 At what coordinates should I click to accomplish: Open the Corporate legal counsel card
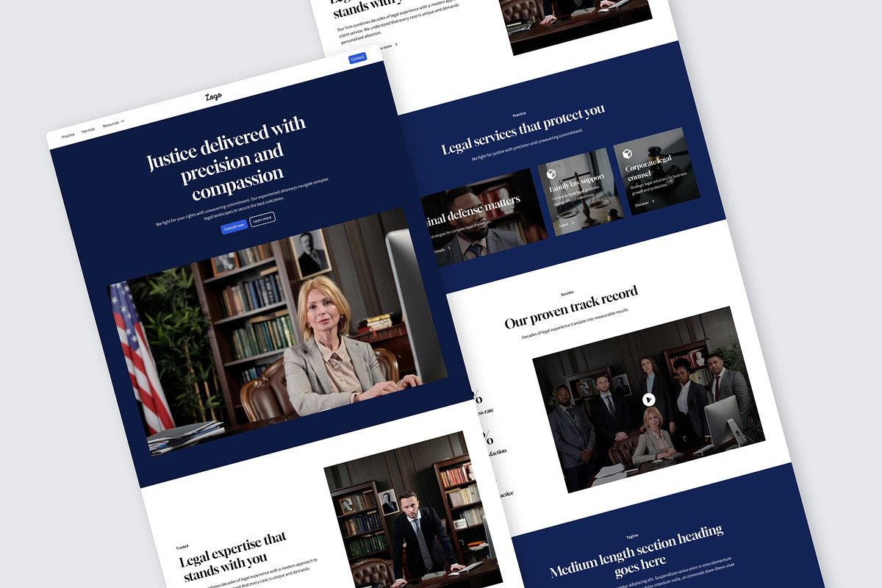(656, 171)
